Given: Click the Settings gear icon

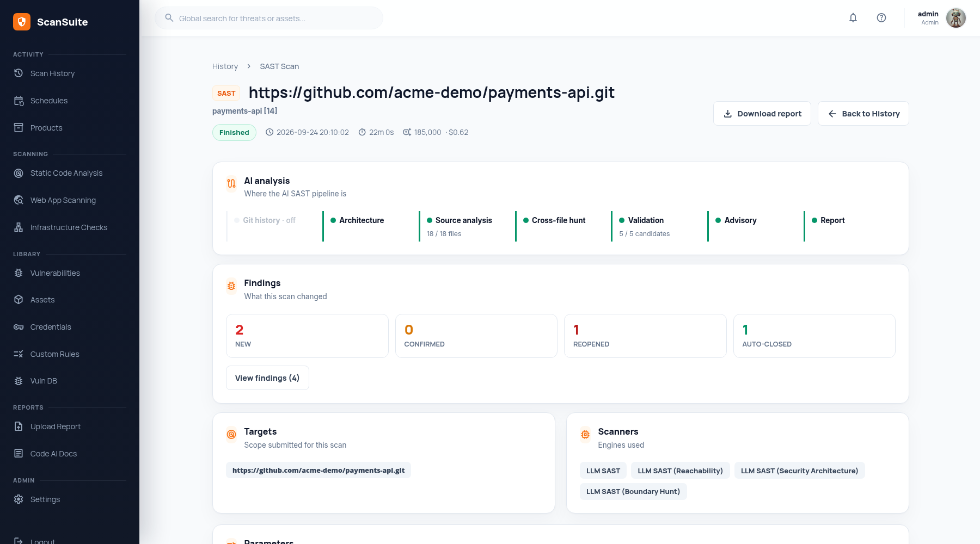Looking at the screenshot, I should click(19, 499).
